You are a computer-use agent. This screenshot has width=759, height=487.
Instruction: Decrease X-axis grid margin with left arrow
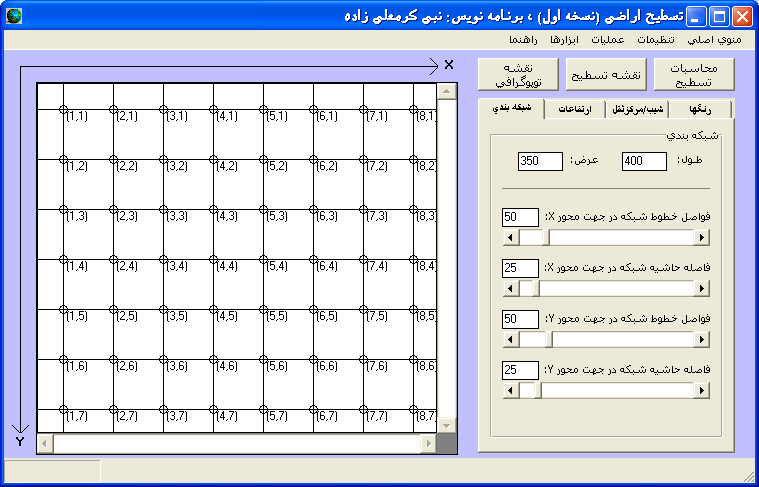[x=510, y=289]
